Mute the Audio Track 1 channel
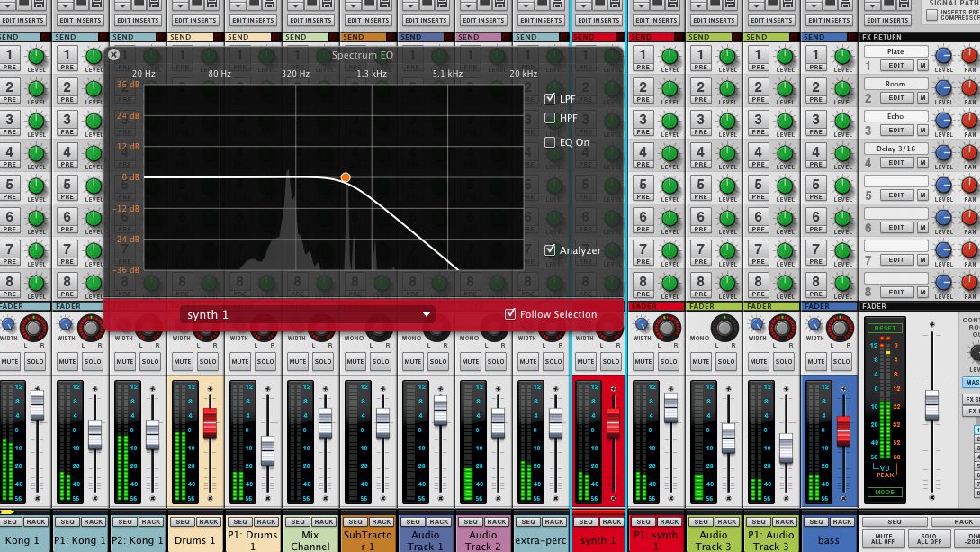The image size is (980, 552). [x=412, y=361]
